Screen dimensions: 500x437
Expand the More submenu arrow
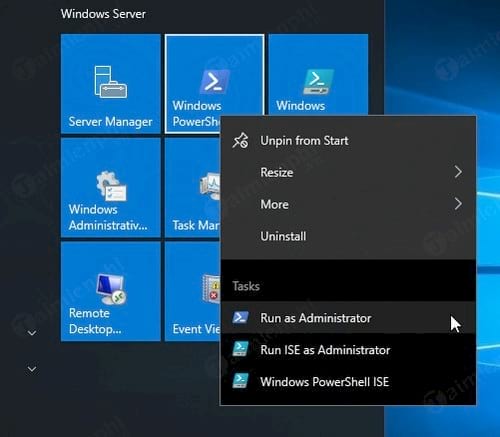[458, 204]
